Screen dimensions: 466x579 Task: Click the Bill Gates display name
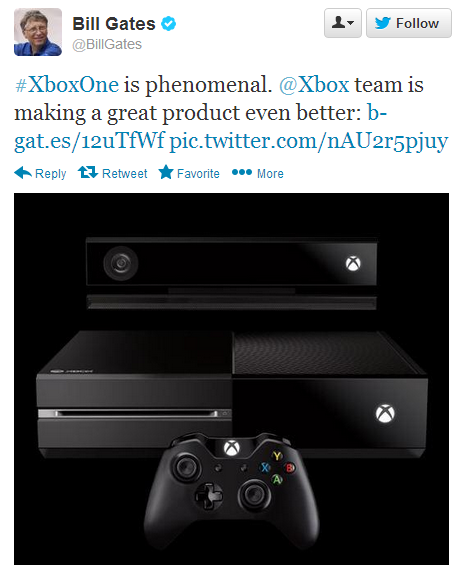point(114,24)
